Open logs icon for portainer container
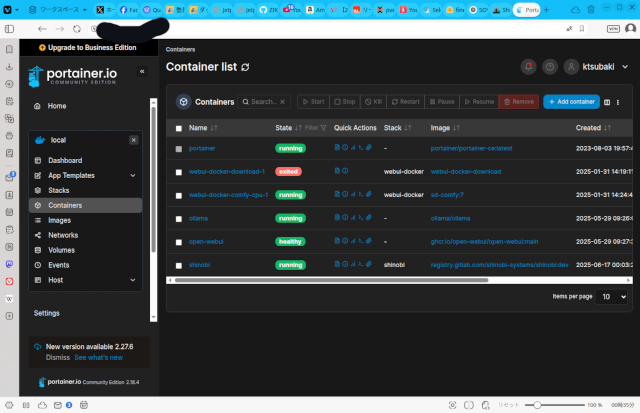Screen dimensions: 640x413 pos(337,147)
